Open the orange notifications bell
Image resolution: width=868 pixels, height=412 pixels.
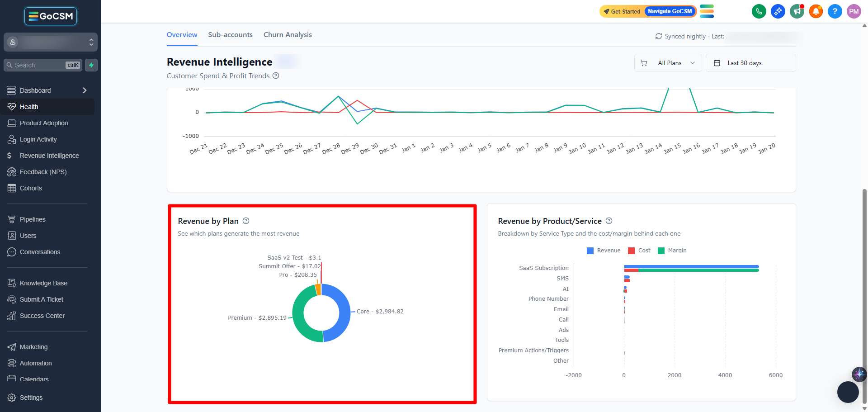pyautogui.click(x=816, y=11)
